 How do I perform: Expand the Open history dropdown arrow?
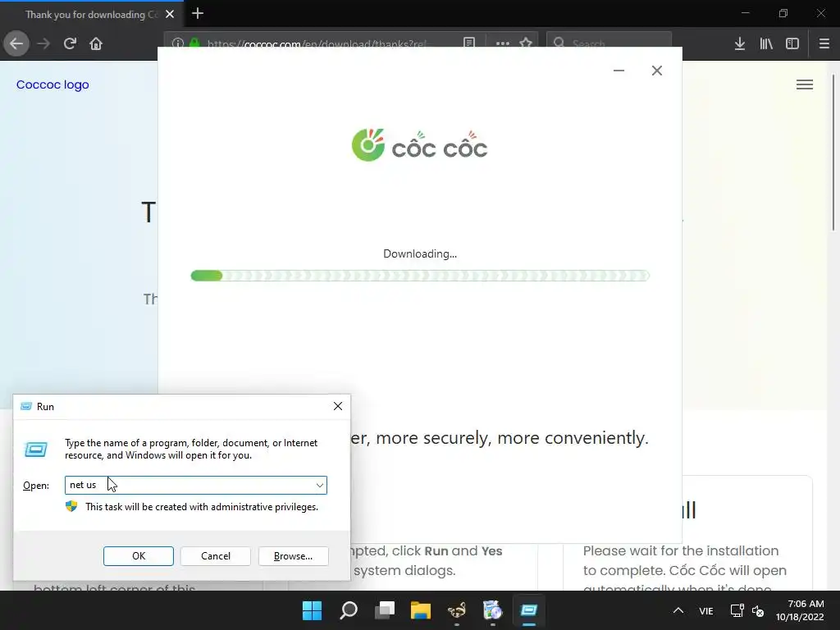[320, 486]
